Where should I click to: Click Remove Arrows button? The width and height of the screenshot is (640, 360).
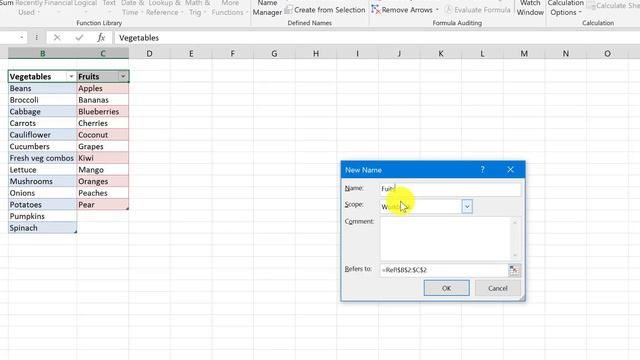[x=402, y=9]
